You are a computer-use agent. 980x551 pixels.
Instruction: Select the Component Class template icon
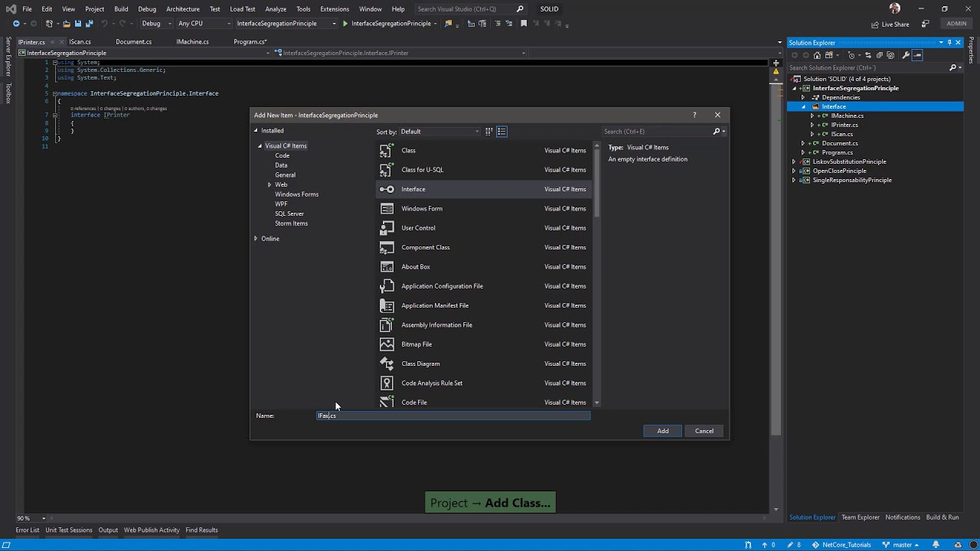pos(387,247)
